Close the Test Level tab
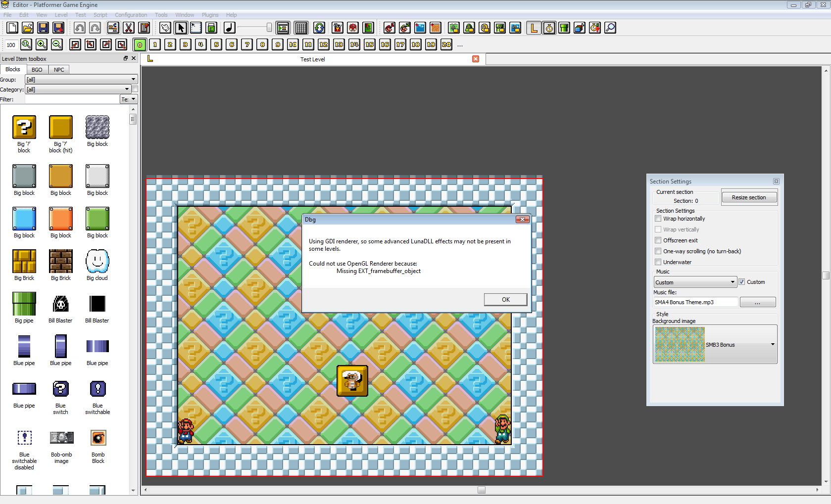 [476, 59]
